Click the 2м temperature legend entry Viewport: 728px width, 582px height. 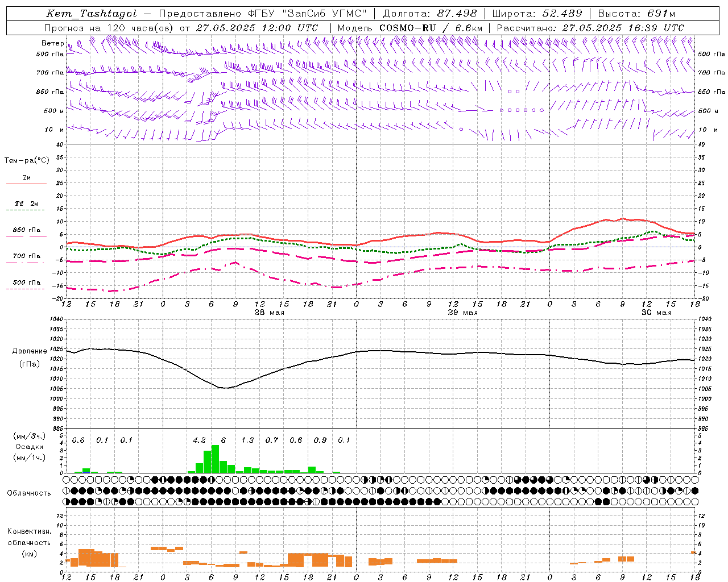(x=27, y=178)
